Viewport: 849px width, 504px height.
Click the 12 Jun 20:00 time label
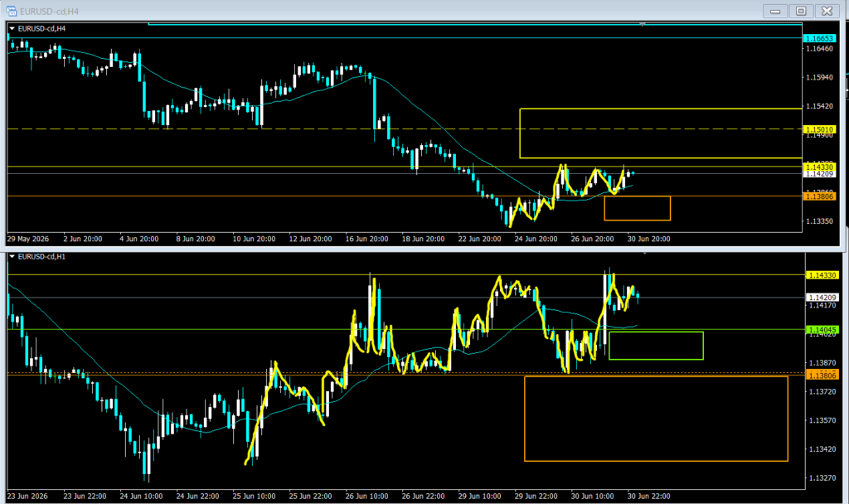[x=310, y=239]
